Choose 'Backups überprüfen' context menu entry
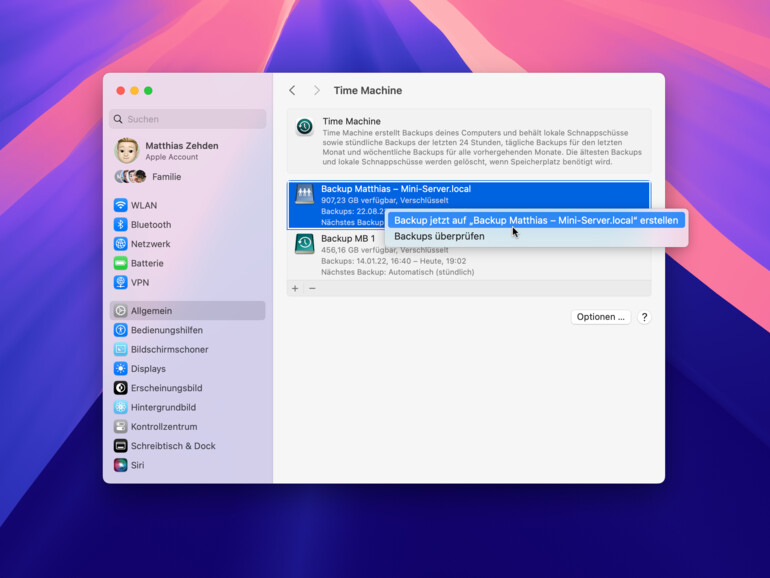Image resolution: width=770 pixels, height=578 pixels. tap(440, 236)
